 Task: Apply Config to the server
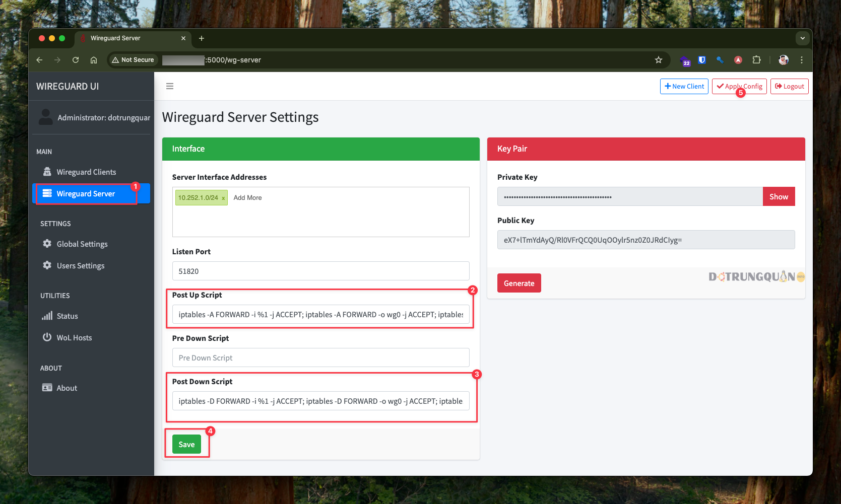pyautogui.click(x=740, y=86)
